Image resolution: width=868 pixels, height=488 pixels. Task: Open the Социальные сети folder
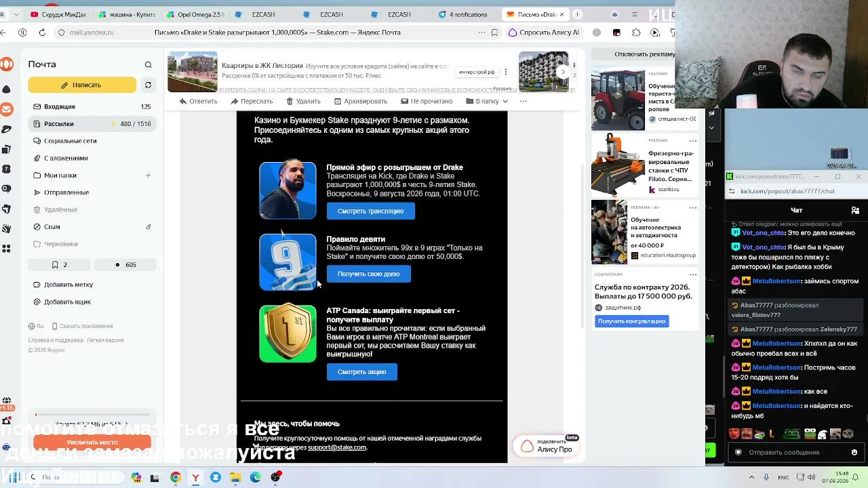92,141
